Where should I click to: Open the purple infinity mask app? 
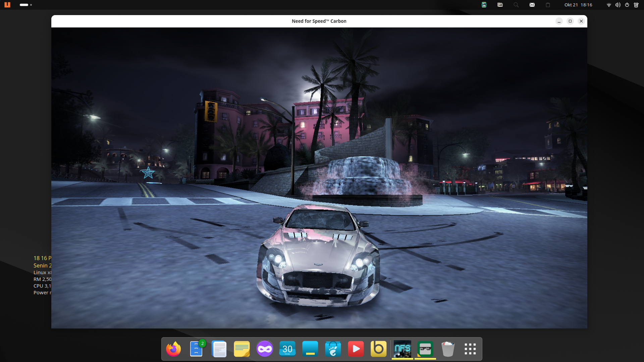(x=265, y=349)
